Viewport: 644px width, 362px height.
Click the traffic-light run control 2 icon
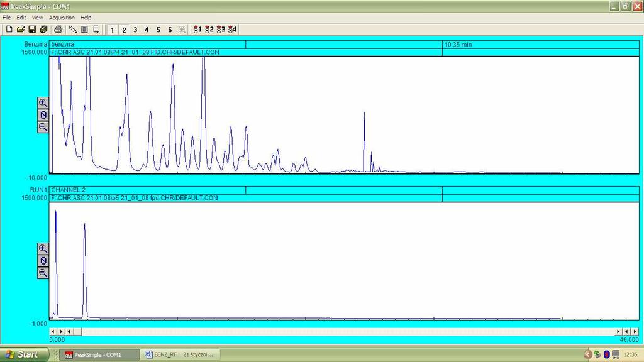coord(209,29)
